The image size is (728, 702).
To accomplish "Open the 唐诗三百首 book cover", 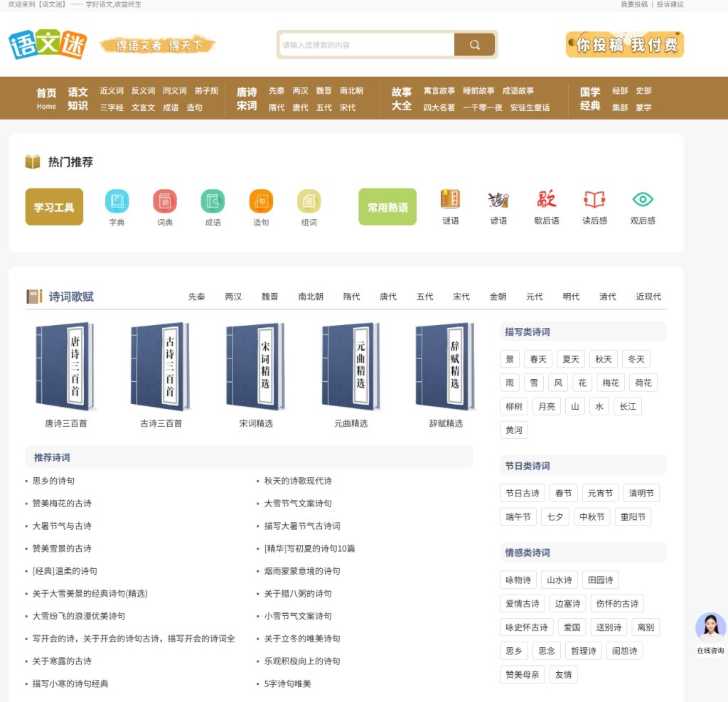I will 65,367.
